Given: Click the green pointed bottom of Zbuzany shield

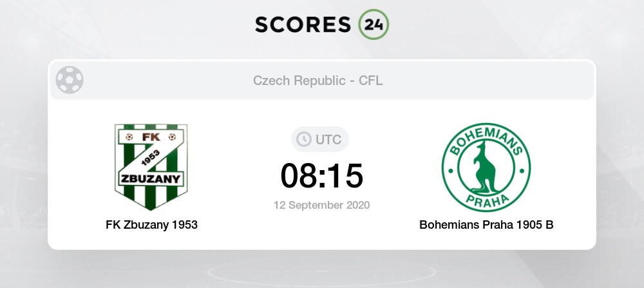Looking at the screenshot, I should click(x=151, y=202).
